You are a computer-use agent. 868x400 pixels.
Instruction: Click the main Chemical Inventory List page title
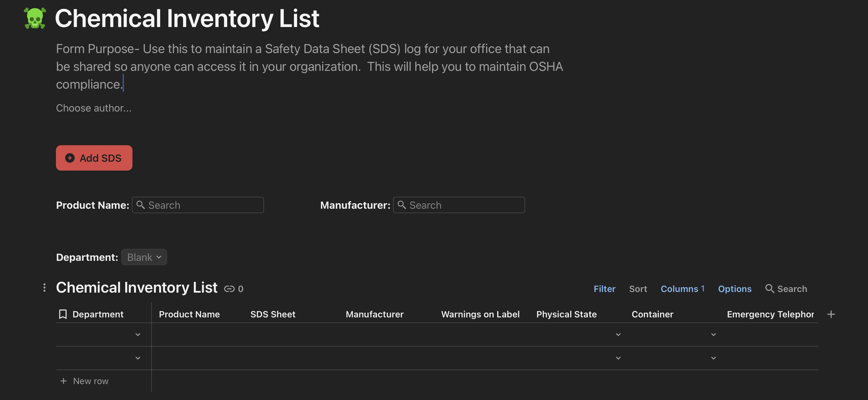tap(187, 18)
